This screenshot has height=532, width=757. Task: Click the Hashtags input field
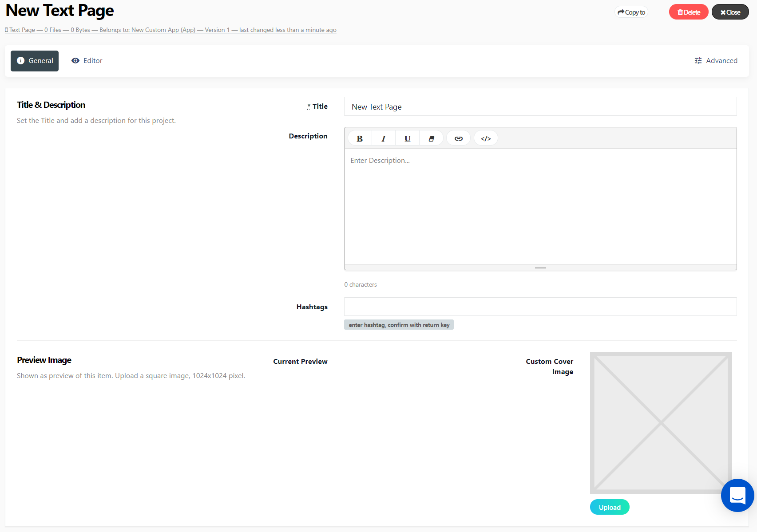tap(540, 307)
